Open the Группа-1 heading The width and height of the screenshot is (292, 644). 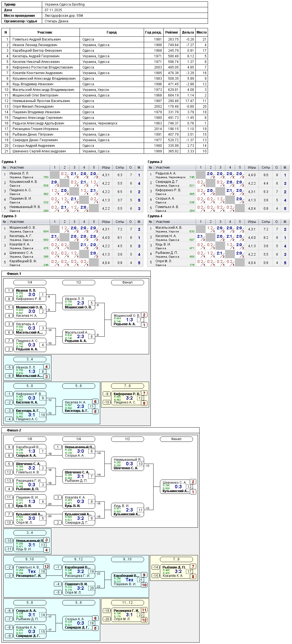coord(9,162)
